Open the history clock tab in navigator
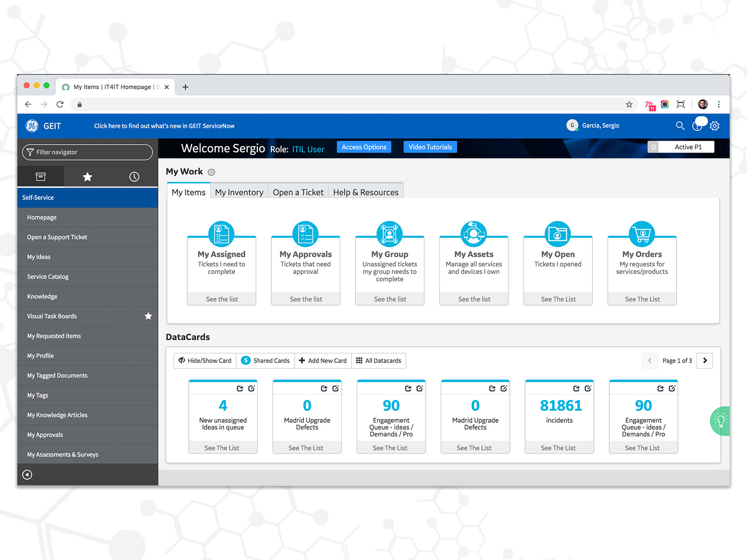 [134, 177]
